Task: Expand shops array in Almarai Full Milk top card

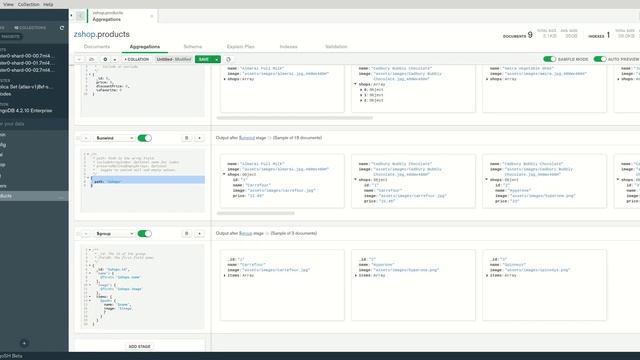Action: click(x=225, y=79)
